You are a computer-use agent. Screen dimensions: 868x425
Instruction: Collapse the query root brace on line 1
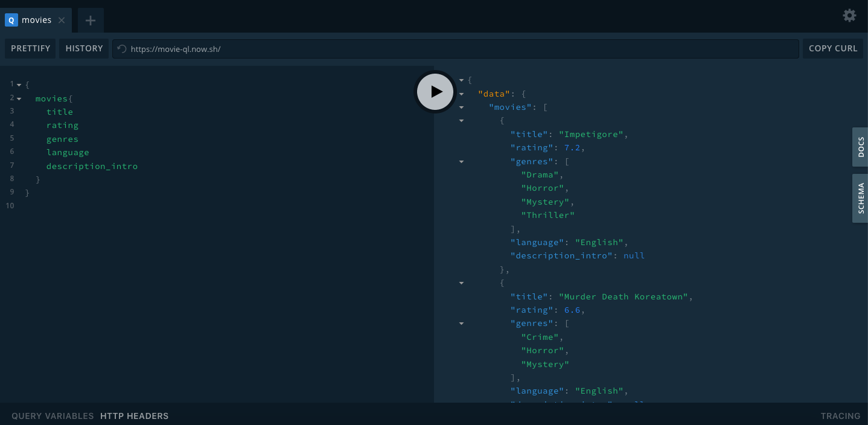click(x=19, y=85)
